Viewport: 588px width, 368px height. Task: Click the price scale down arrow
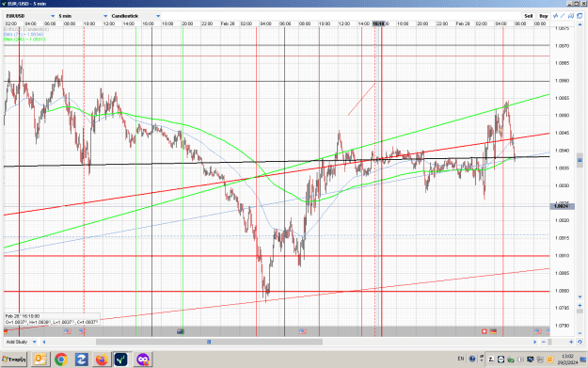click(x=580, y=297)
